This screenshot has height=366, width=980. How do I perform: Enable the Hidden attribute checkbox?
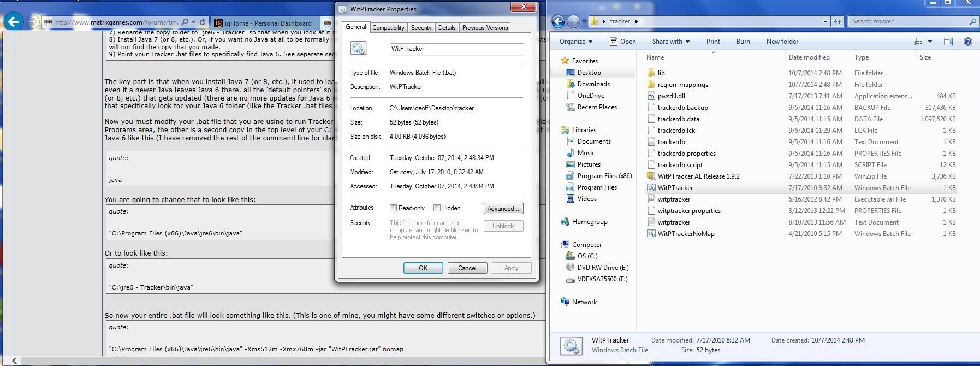tap(437, 208)
